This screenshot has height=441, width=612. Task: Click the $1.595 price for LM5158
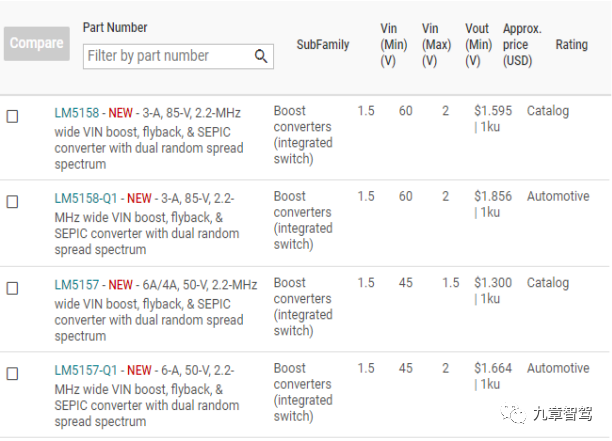tap(493, 111)
